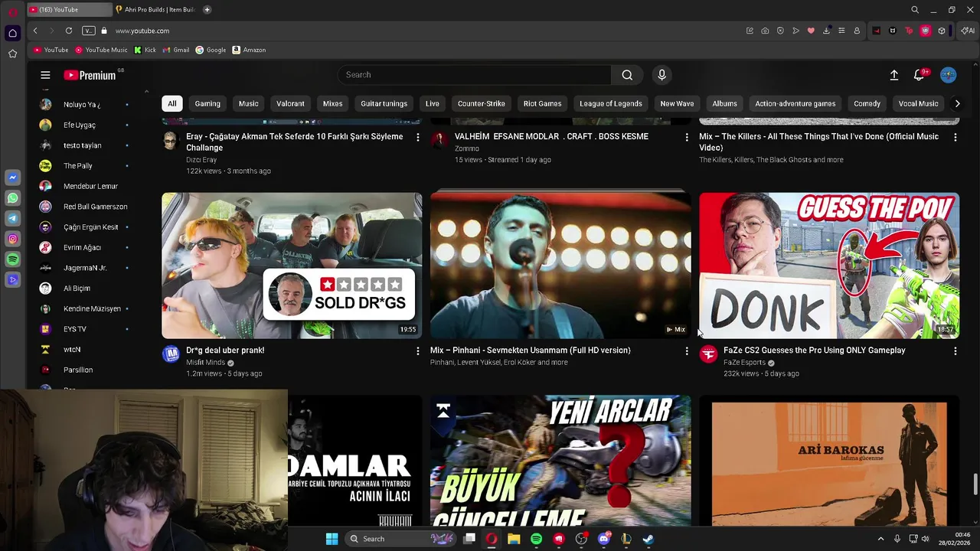This screenshot has width=980, height=551.
Task: Open the YouTube guide hamburger menu
Action: [x=45, y=75]
